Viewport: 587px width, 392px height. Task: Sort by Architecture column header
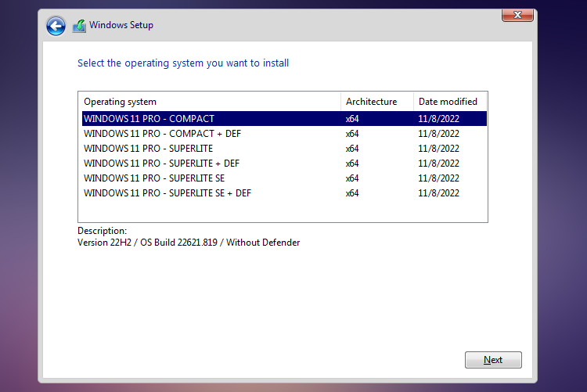tap(377, 102)
